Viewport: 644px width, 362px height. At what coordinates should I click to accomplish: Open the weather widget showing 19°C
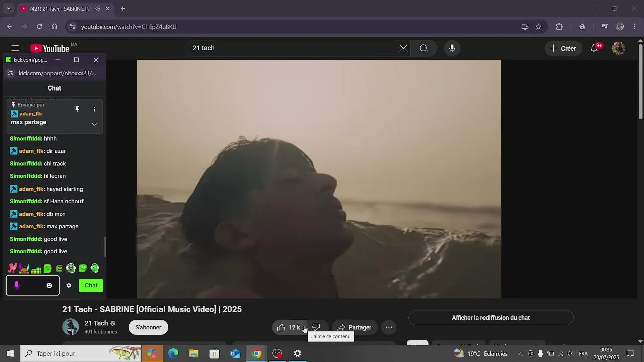pos(480,353)
